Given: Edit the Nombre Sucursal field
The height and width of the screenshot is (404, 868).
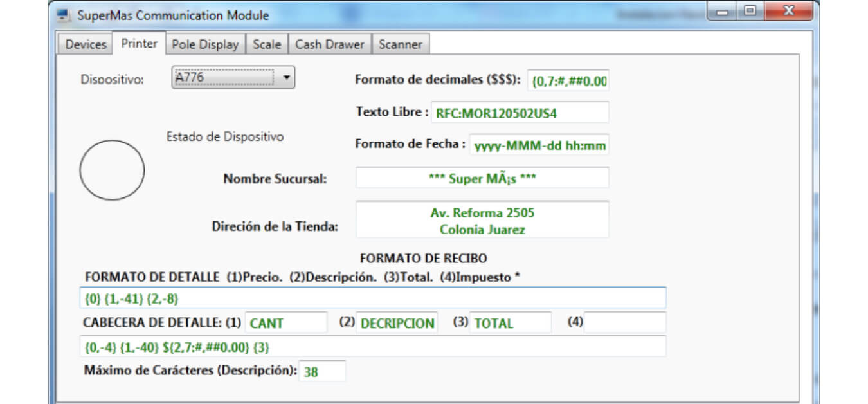Looking at the screenshot, I should click(482, 178).
